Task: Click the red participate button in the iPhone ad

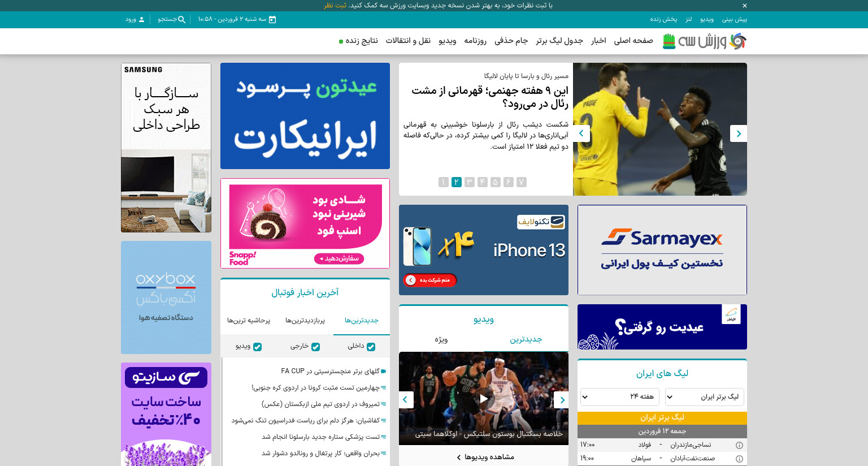Action: click(430, 280)
